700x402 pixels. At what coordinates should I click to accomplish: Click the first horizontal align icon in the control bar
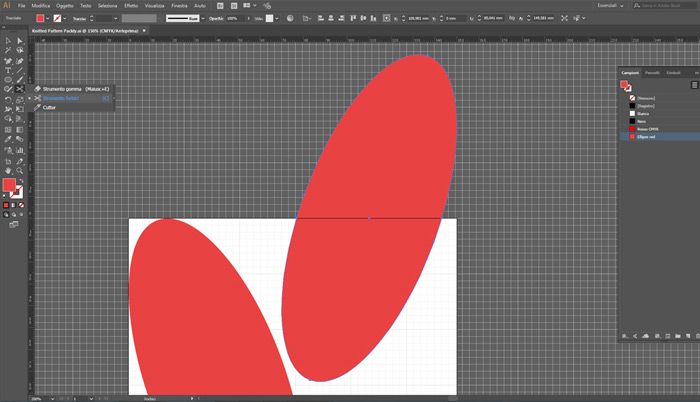[321, 18]
